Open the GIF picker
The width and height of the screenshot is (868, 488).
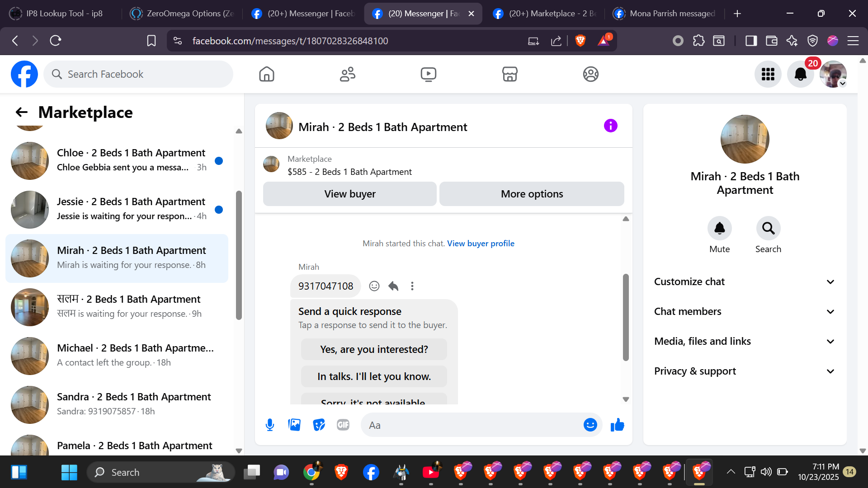click(x=343, y=425)
